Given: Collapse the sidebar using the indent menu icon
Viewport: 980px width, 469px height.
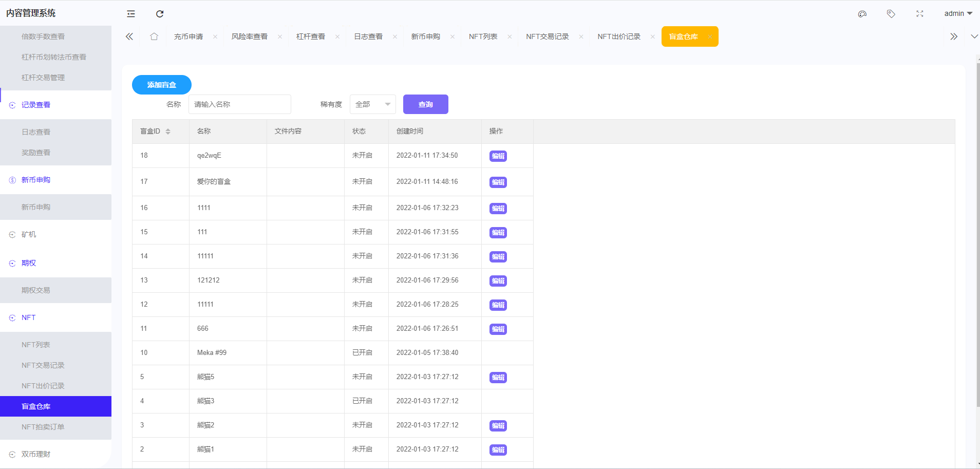Looking at the screenshot, I should tap(130, 13).
